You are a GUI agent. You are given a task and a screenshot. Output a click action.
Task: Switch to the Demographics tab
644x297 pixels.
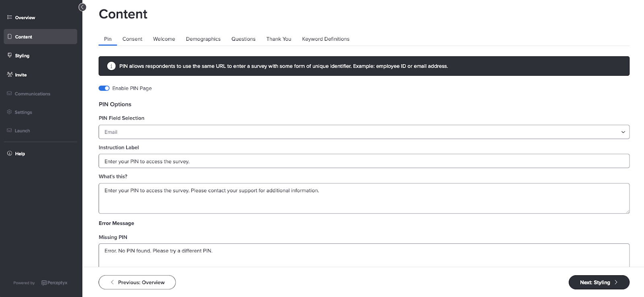click(203, 39)
